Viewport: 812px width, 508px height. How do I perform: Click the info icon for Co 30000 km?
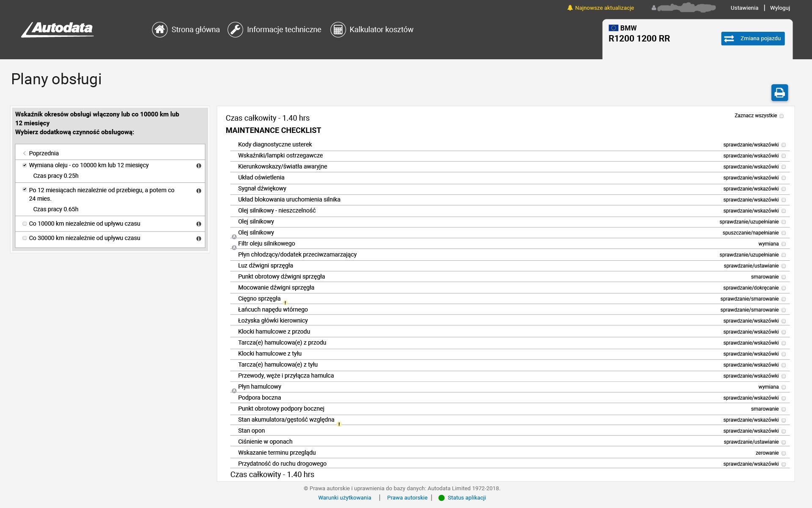coord(199,239)
